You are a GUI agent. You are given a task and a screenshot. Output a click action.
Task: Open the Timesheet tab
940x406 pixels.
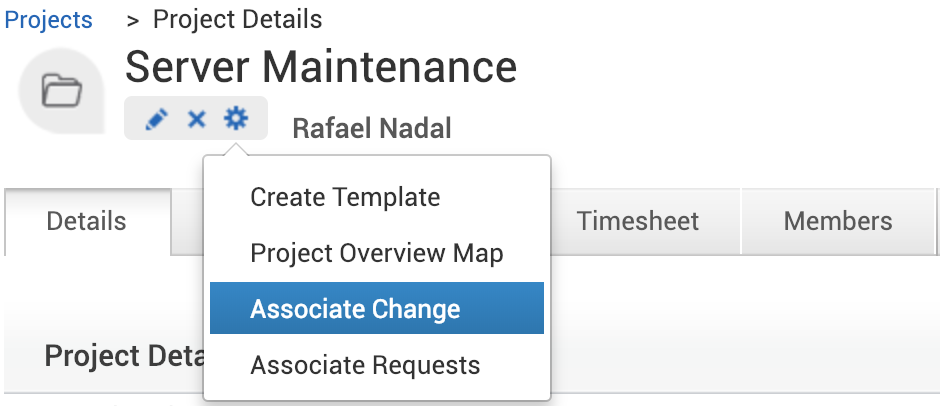coord(638,221)
